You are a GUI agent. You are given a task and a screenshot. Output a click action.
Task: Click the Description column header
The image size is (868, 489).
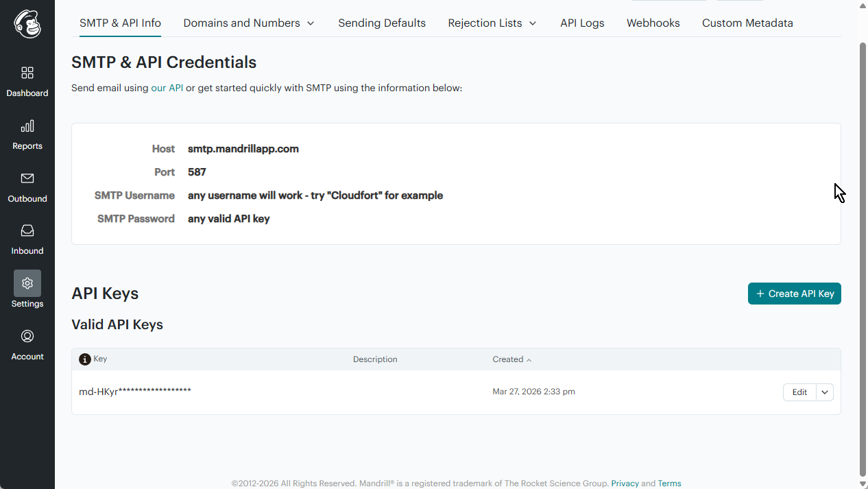pos(375,359)
